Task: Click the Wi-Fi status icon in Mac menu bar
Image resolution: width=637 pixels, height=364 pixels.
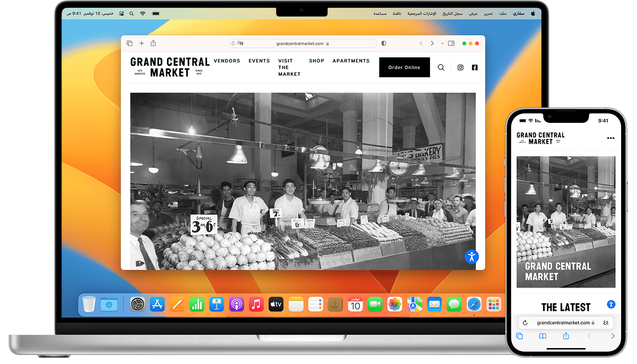Action: pos(143,14)
